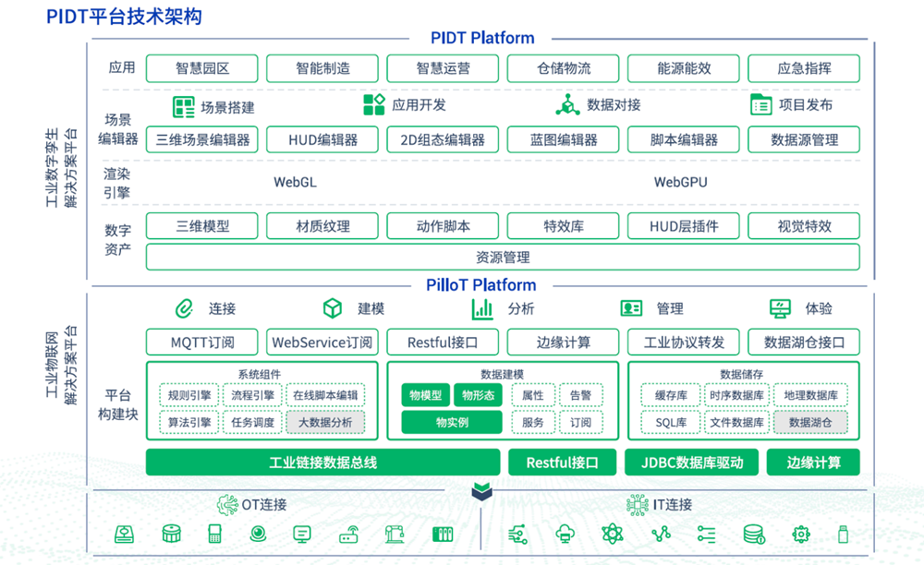924x565 pixels.
Task: Click the 管理 ID card icon
Action: 631,308
